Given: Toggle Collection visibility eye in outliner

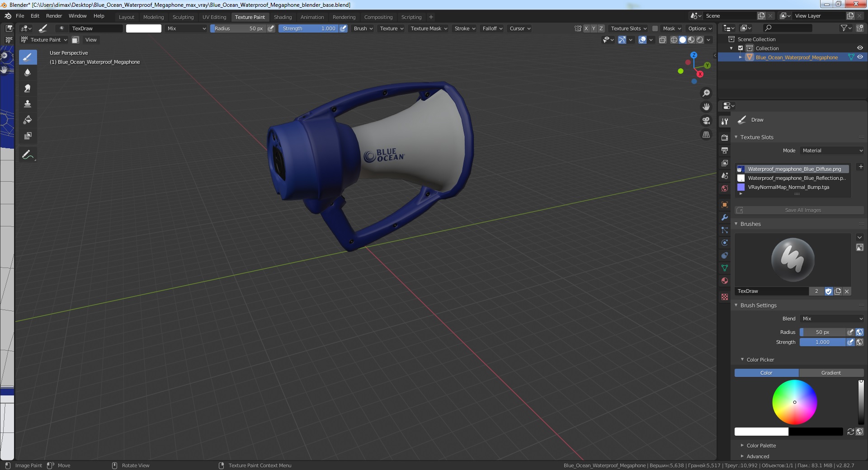Looking at the screenshot, I should coord(859,48).
